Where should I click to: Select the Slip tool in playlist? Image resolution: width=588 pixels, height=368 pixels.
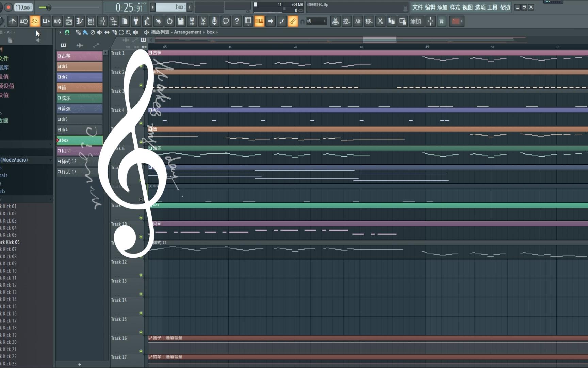coord(107,32)
